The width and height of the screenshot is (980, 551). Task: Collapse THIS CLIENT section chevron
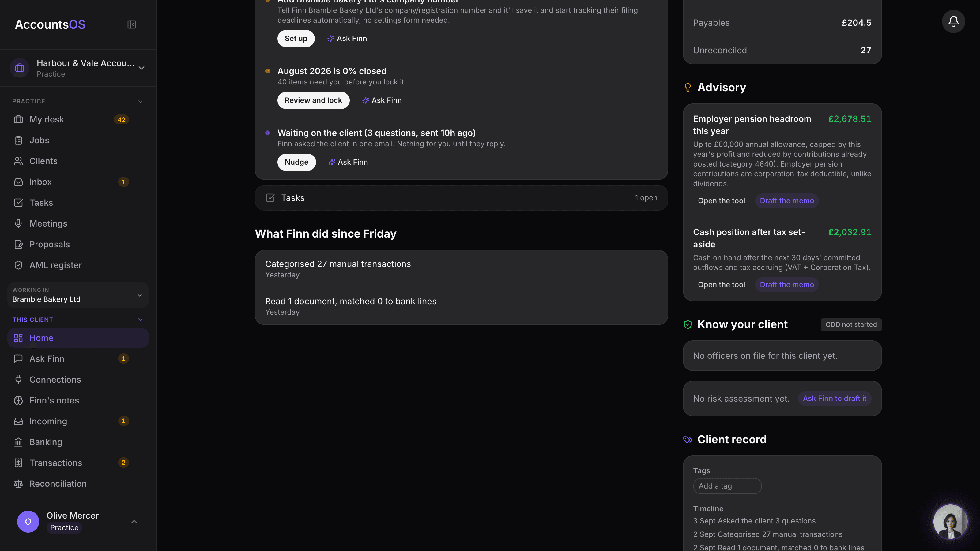(140, 320)
